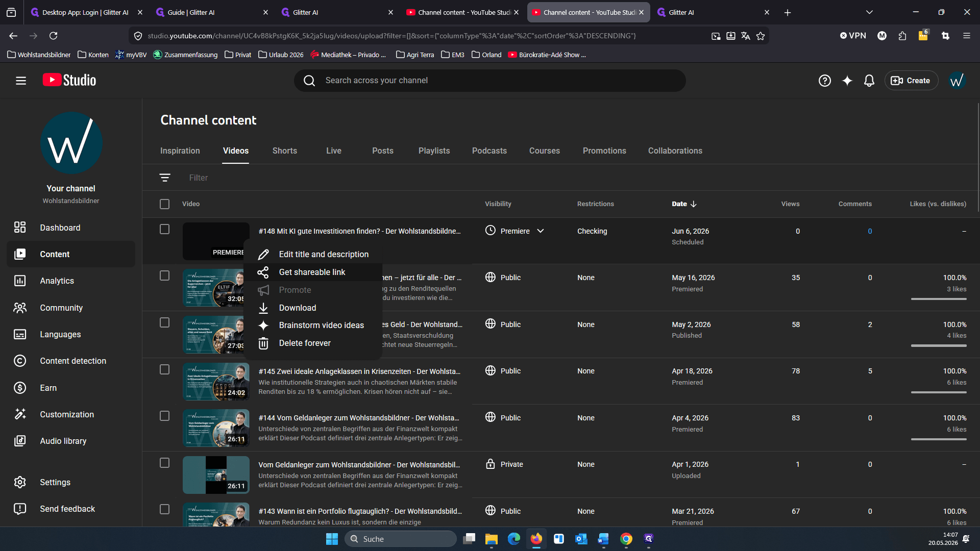Open browser extensions puzzle icon

click(x=902, y=36)
